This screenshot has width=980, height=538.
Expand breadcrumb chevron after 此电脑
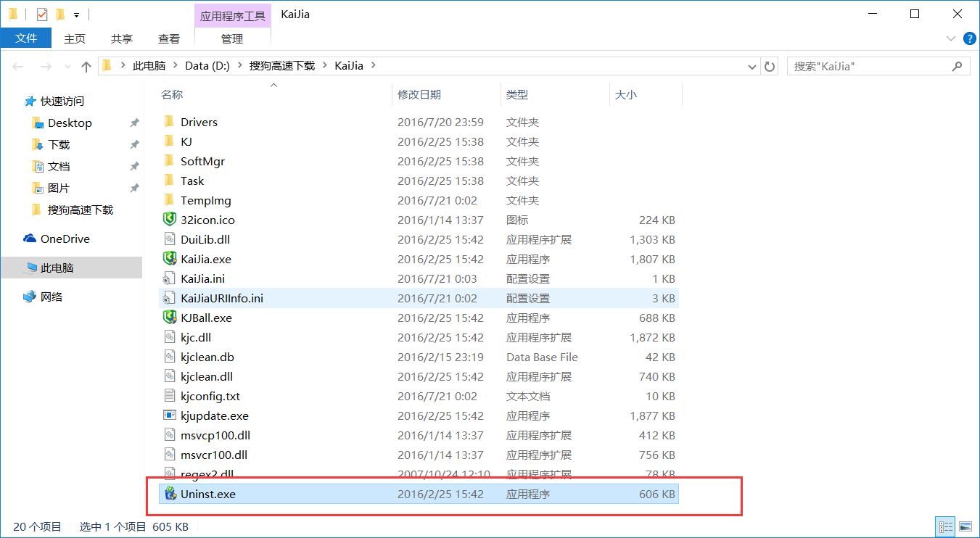[x=175, y=65]
